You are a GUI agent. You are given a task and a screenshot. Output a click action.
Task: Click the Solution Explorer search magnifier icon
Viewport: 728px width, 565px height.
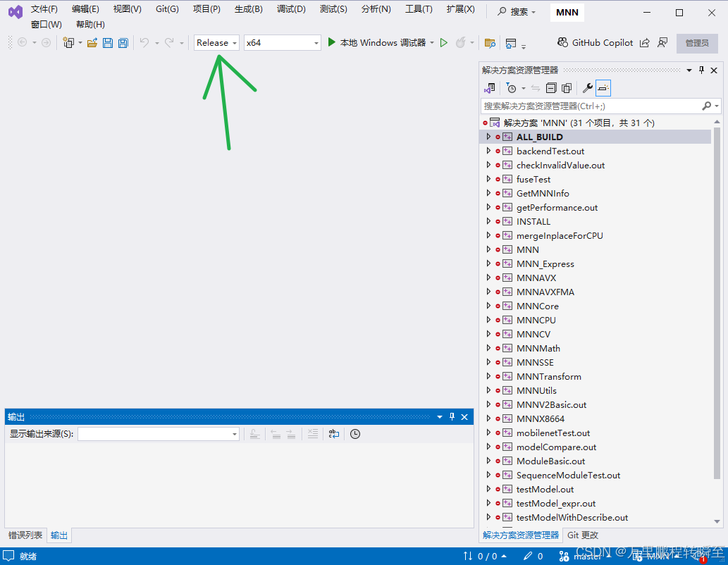pyautogui.click(x=707, y=106)
